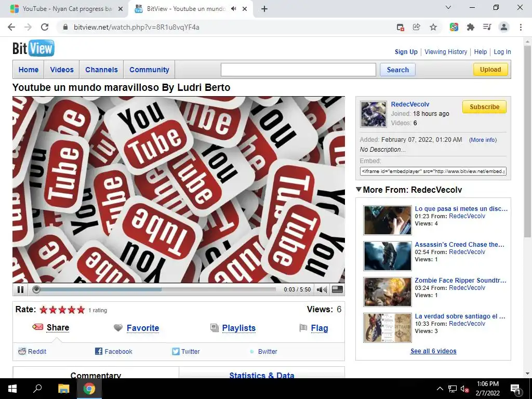Click the BitView logo
532x399 pixels.
pos(33,48)
